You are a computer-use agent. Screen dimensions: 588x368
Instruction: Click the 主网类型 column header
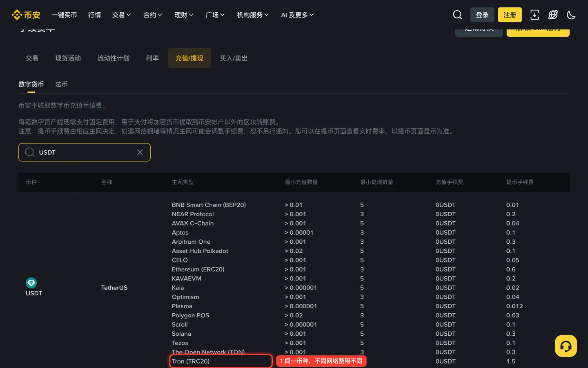click(183, 182)
